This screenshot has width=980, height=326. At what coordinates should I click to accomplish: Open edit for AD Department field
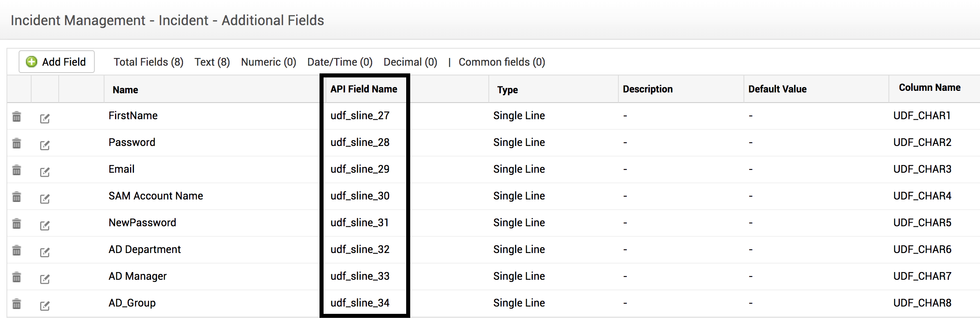point(45,252)
